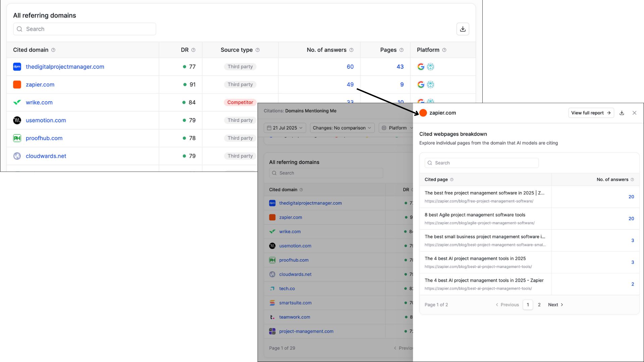This screenshot has width=644, height=362.
Task: Click the 9 pages value for zapier.com
Action: click(402, 84)
